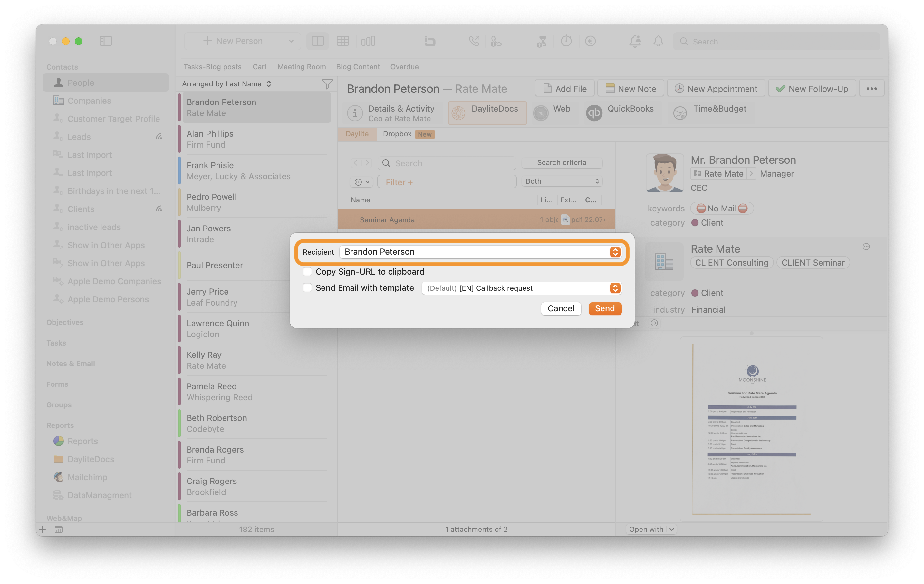Click the DayliteDocs Search field
The height and width of the screenshot is (584, 924).
(447, 163)
